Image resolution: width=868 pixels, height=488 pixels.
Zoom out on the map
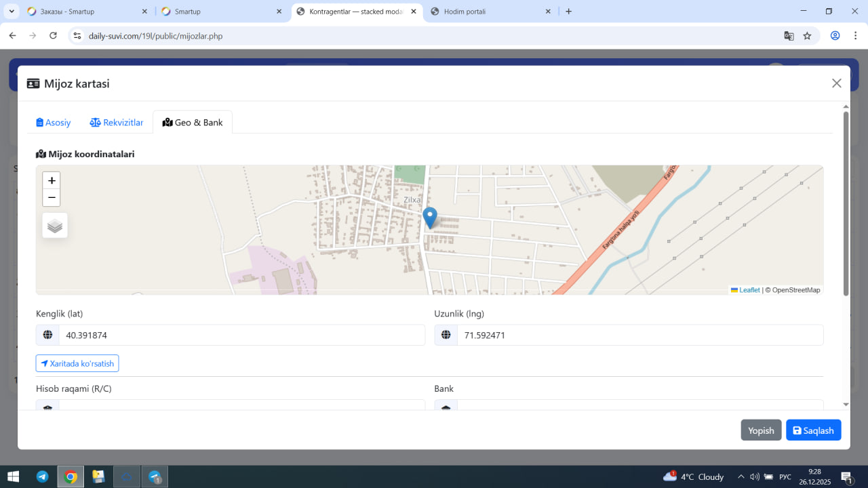click(52, 198)
